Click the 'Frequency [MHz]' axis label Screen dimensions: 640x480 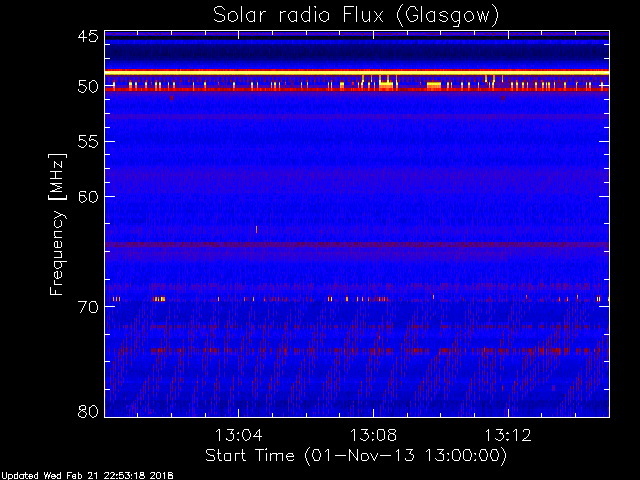57,224
